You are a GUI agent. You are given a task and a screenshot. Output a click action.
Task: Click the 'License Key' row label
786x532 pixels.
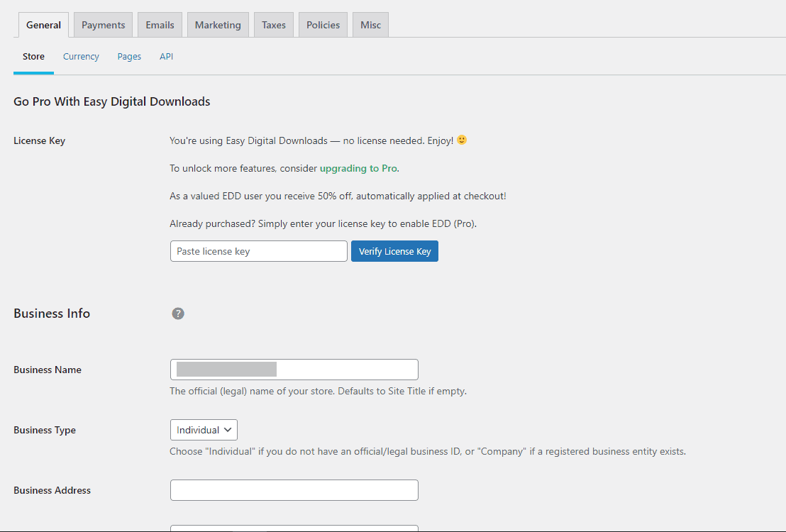click(39, 140)
